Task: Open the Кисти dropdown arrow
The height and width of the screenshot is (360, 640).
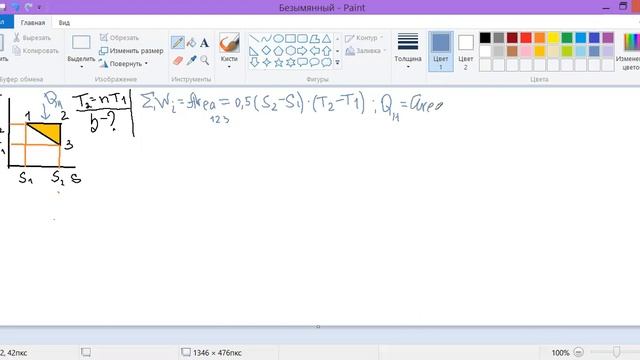Action: tap(229, 67)
